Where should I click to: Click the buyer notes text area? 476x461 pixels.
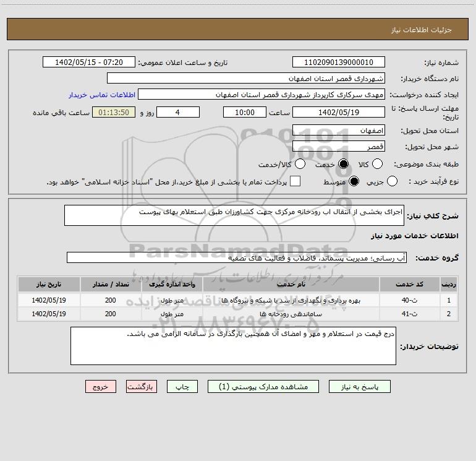233,346
